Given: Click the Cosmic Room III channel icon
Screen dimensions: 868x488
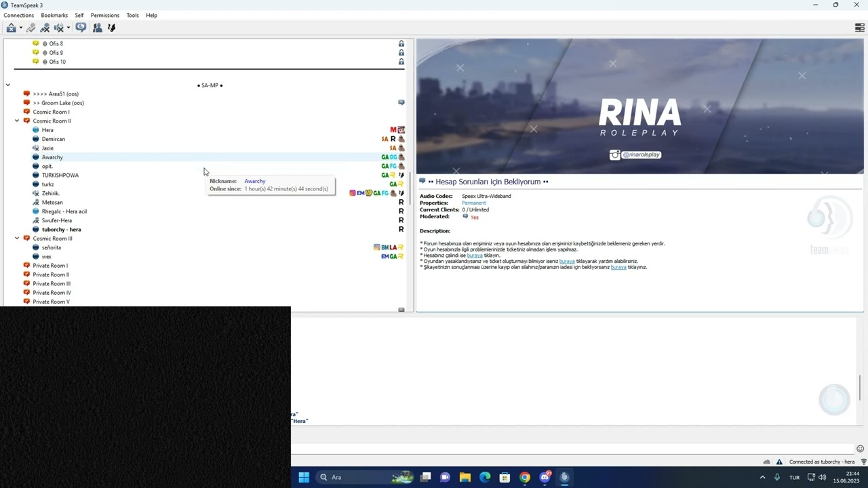Looking at the screenshot, I should click(26, 239).
